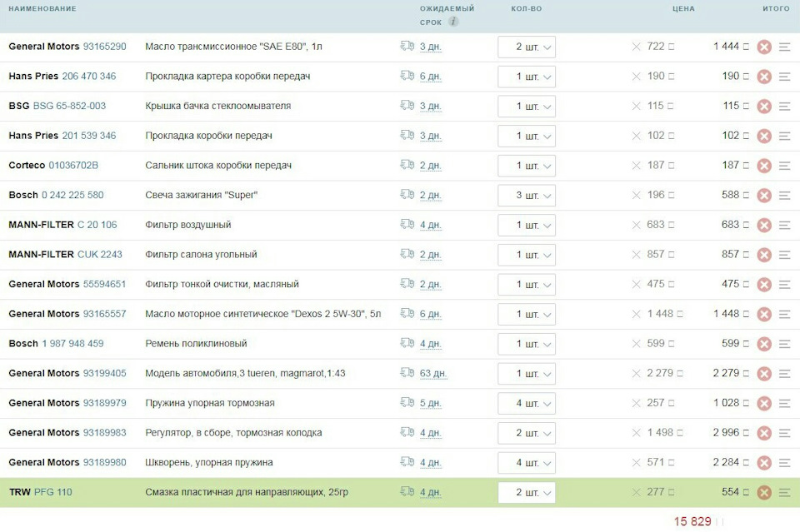Open quantity dropdown for General Motors 93165290
This screenshot has height=532, width=800.
click(x=527, y=47)
